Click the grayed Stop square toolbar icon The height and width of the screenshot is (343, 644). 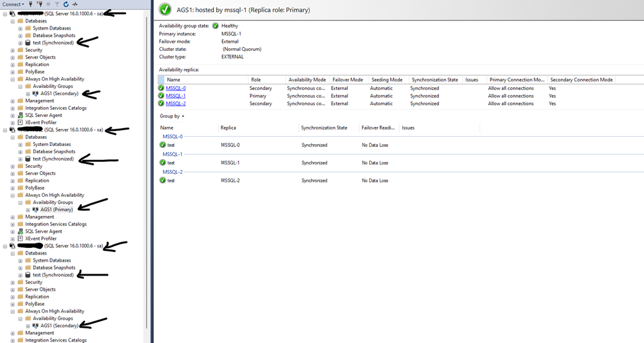tap(48, 4)
